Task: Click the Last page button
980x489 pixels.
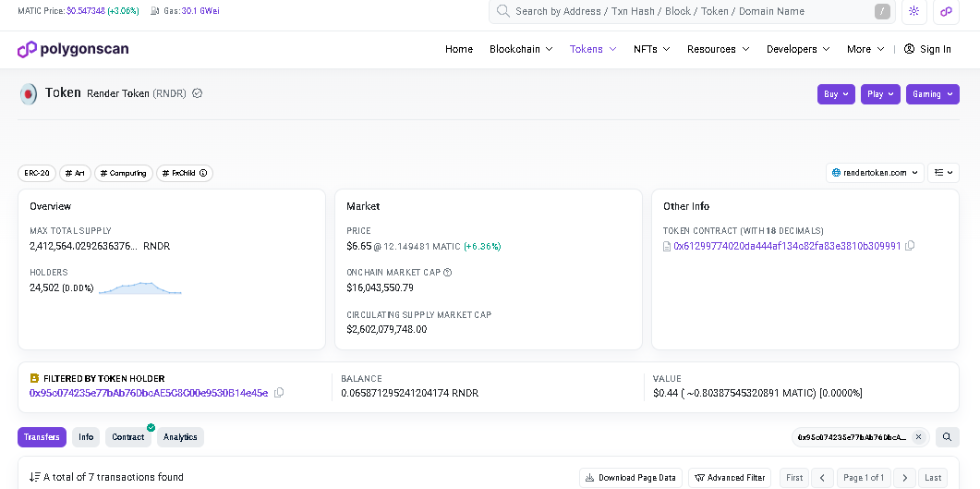Action: 933,478
